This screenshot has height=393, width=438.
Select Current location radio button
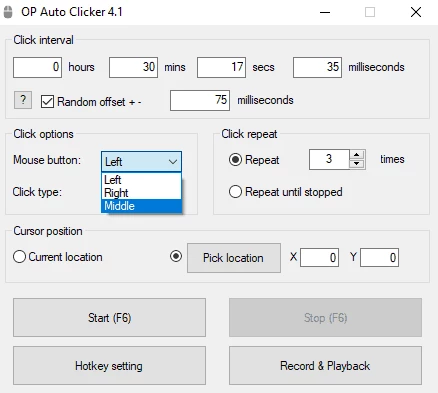(x=19, y=257)
